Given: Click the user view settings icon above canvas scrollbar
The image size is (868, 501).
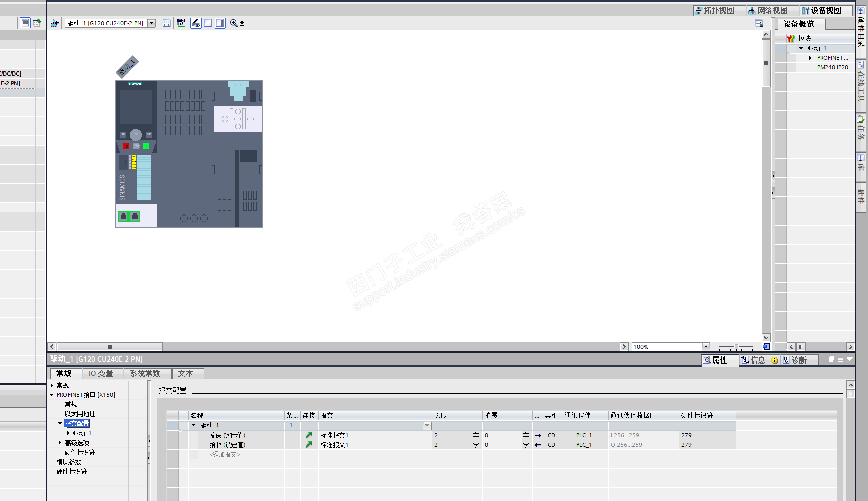Looking at the screenshot, I should (759, 23).
